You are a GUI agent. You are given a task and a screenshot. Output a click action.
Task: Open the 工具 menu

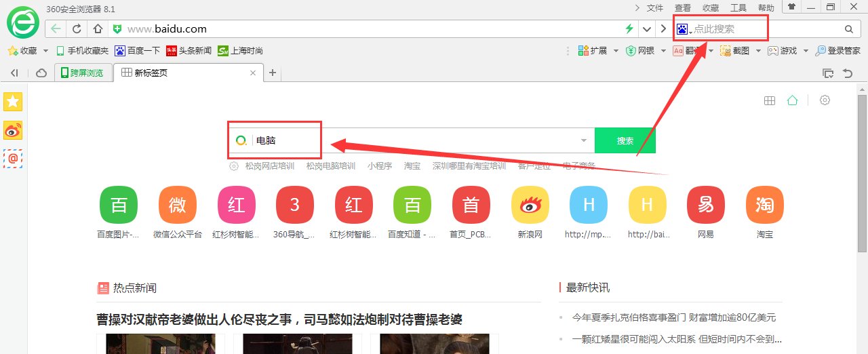738,8
